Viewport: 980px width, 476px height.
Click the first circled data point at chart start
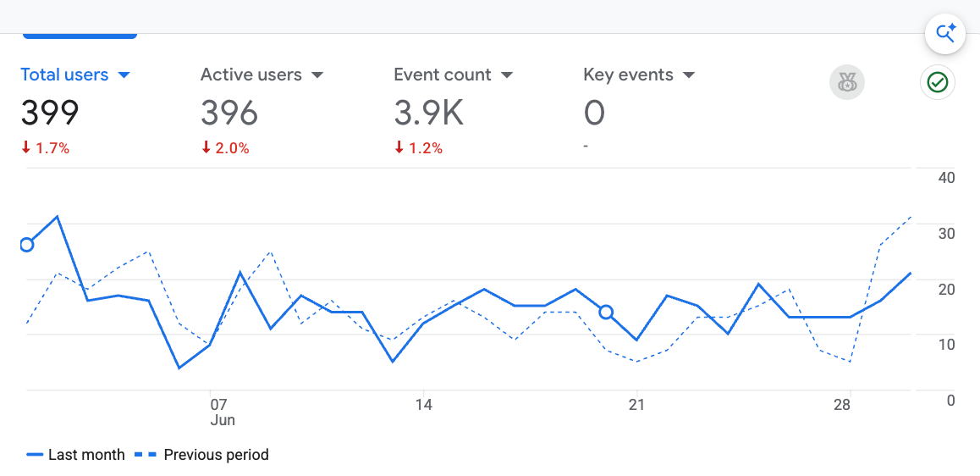(x=26, y=245)
